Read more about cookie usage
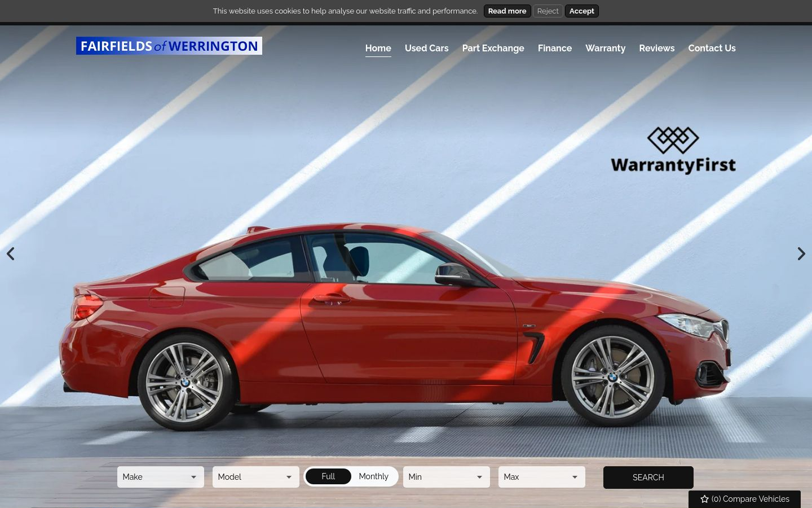The height and width of the screenshot is (508, 812). pyautogui.click(x=507, y=11)
